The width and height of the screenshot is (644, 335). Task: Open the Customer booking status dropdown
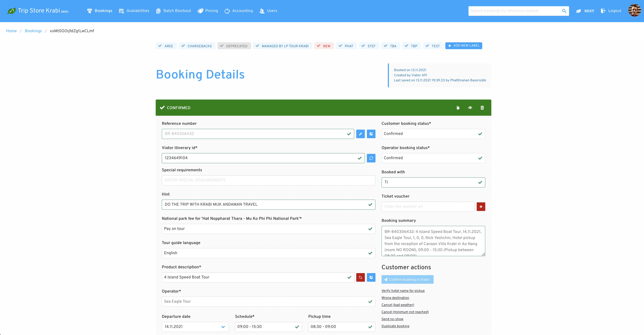coord(433,134)
